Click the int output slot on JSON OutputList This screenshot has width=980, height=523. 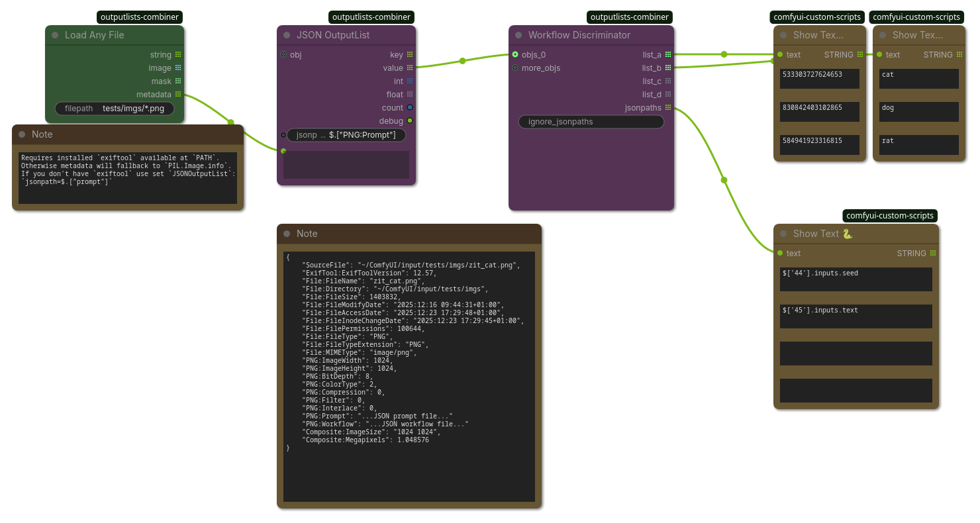click(x=410, y=81)
